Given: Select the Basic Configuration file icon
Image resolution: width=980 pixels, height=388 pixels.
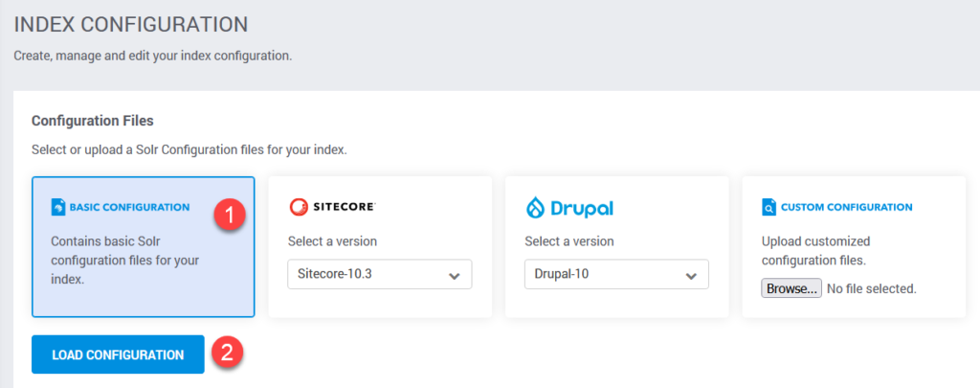Looking at the screenshot, I should pyautogui.click(x=58, y=207).
